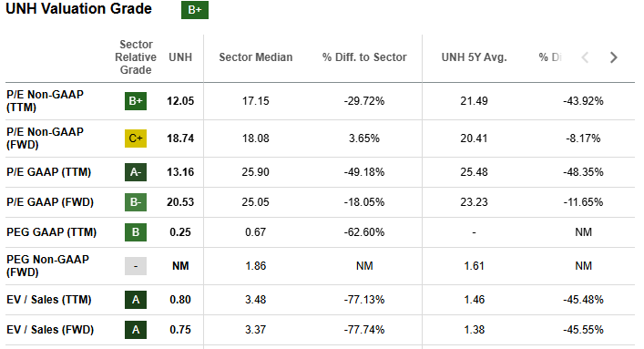Click the A grade badge for EV / Sales (TTM)
This screenshot has width=644, height=349.
click(x=136, y=299)
